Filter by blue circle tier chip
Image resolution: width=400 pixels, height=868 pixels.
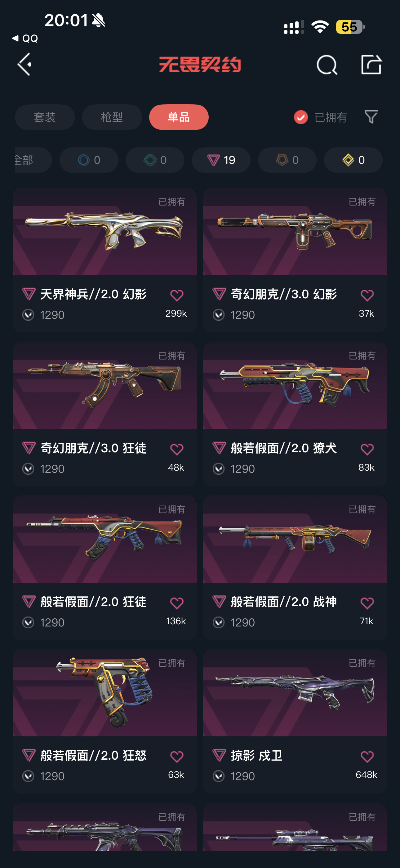(89, 160)
